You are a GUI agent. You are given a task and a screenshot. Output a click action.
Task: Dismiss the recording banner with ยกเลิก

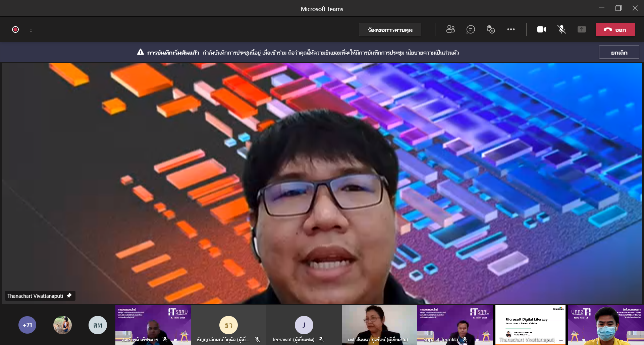[x=619, y=52]
